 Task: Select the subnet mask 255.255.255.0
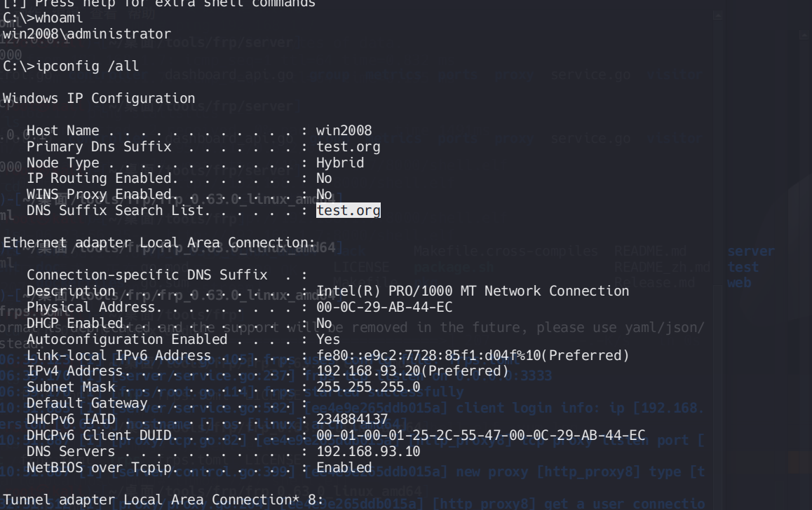tap(368, 387)
